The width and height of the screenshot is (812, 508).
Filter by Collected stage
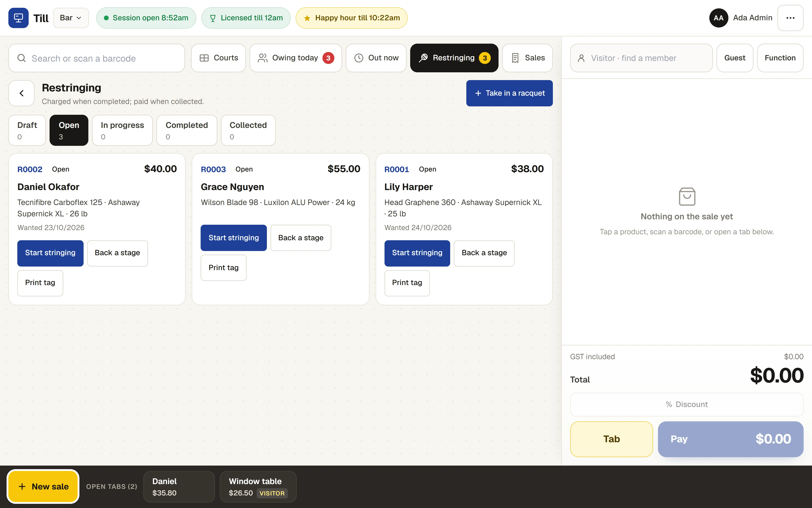pos(248,130)
